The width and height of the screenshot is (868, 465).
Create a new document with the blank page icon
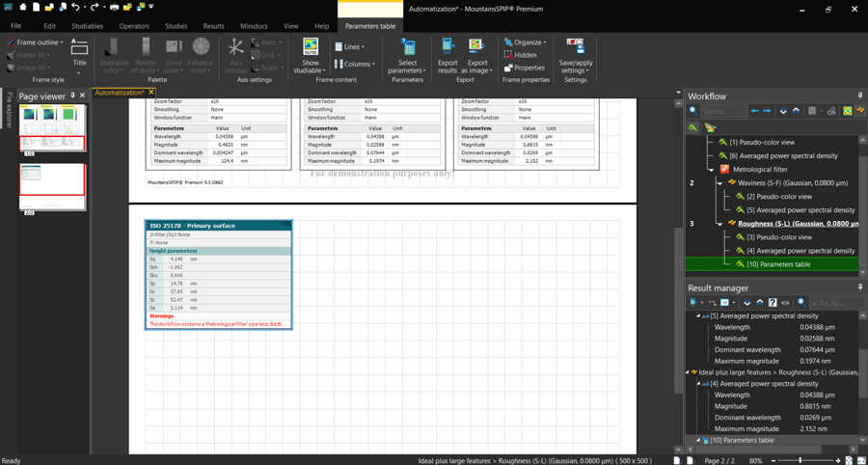pos(36,8)
